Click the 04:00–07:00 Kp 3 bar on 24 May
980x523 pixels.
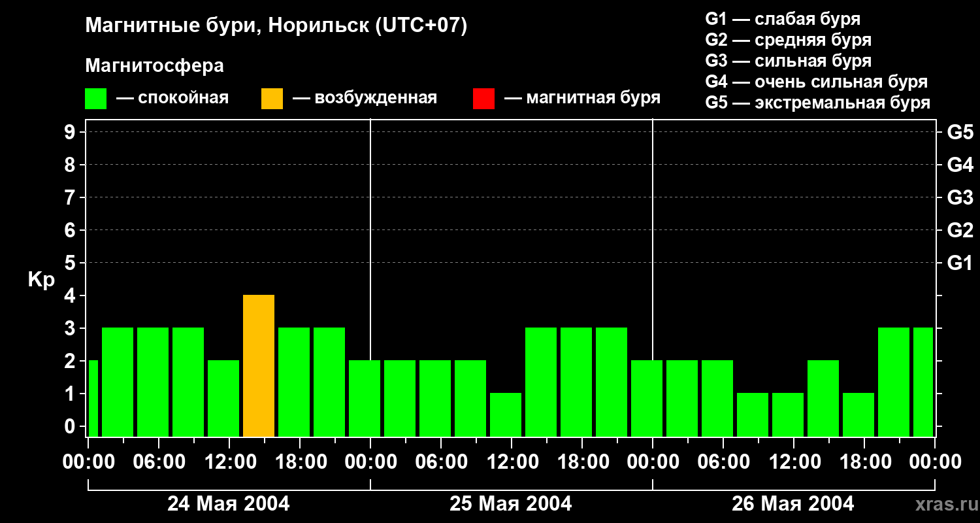tap(153, 382)
